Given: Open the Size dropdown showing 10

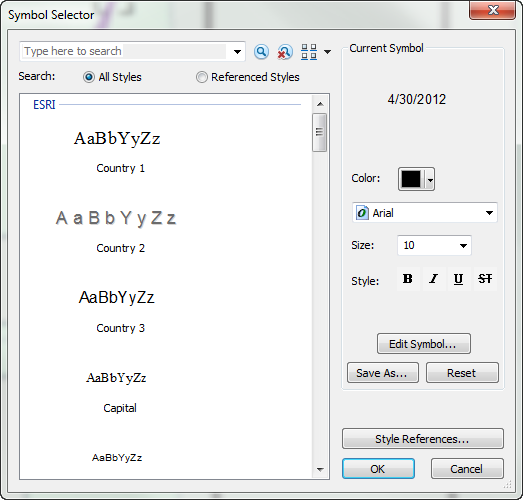Looking at the screenshot, I should tap(434, 245).
